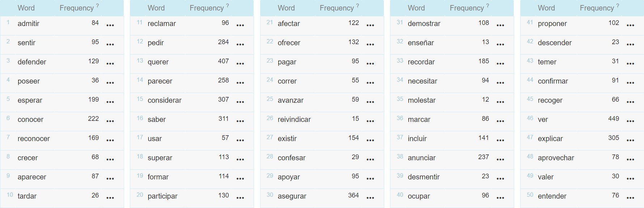Screen dimensions: 644x208
Task: Click the word 'pedir' in the list
Action: (156, 43)
